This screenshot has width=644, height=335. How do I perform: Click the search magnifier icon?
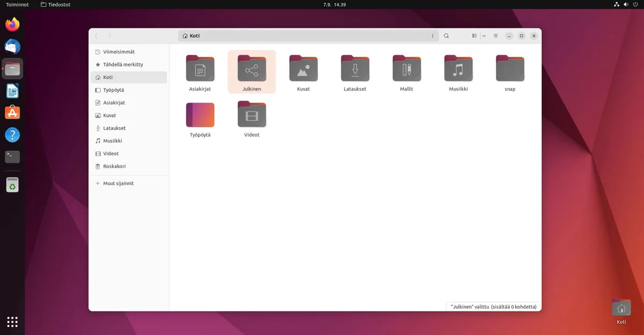[x=447, y=36]
